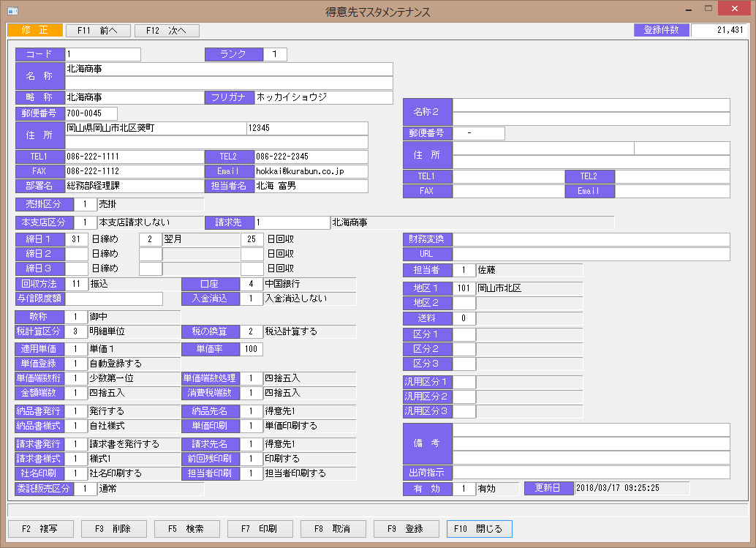This screenshot has width=756, height=548.
Task: Click the 本支店請求しない description text
Action: click(135, 222)
